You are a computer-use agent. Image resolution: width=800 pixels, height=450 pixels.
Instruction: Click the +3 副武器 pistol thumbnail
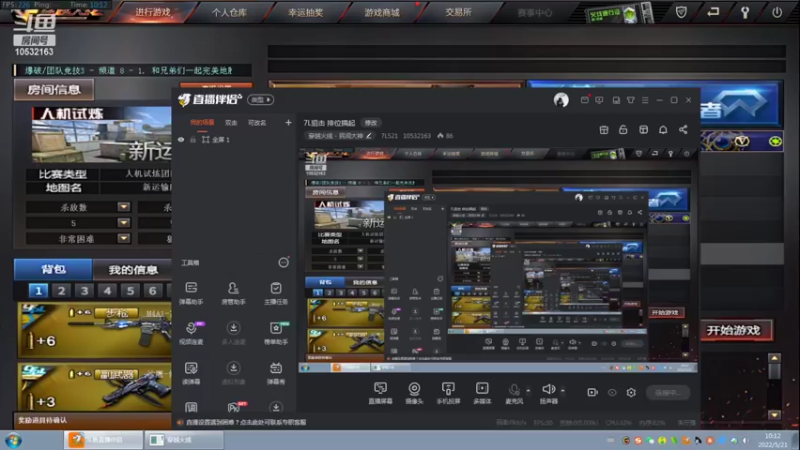click(94, 388)
